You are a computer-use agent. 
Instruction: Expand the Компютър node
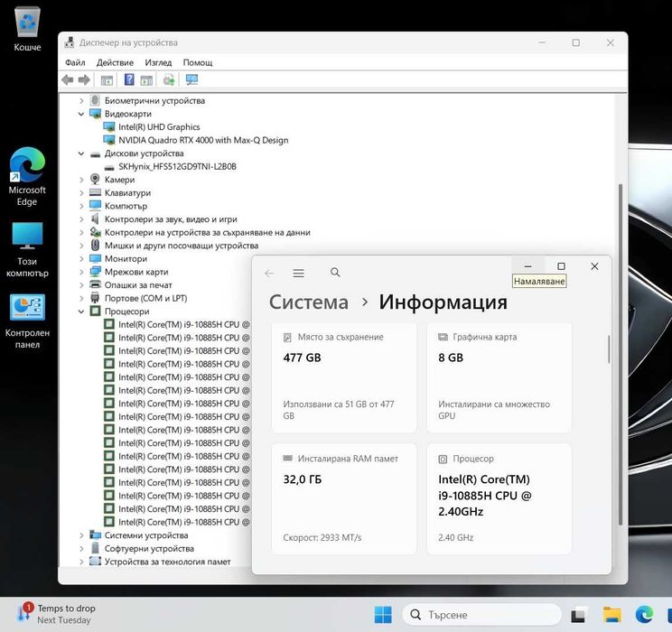81,206
